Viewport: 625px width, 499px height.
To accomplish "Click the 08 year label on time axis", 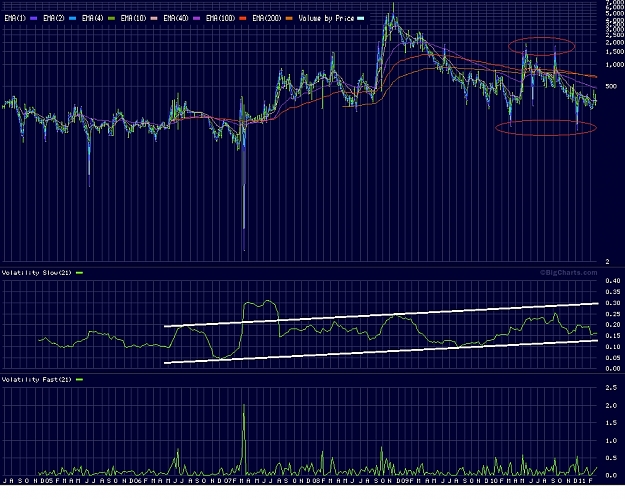I will tap(316, 481).
